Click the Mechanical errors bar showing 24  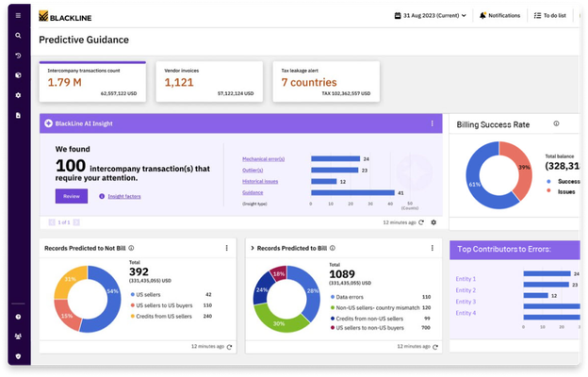click(335, 159)
